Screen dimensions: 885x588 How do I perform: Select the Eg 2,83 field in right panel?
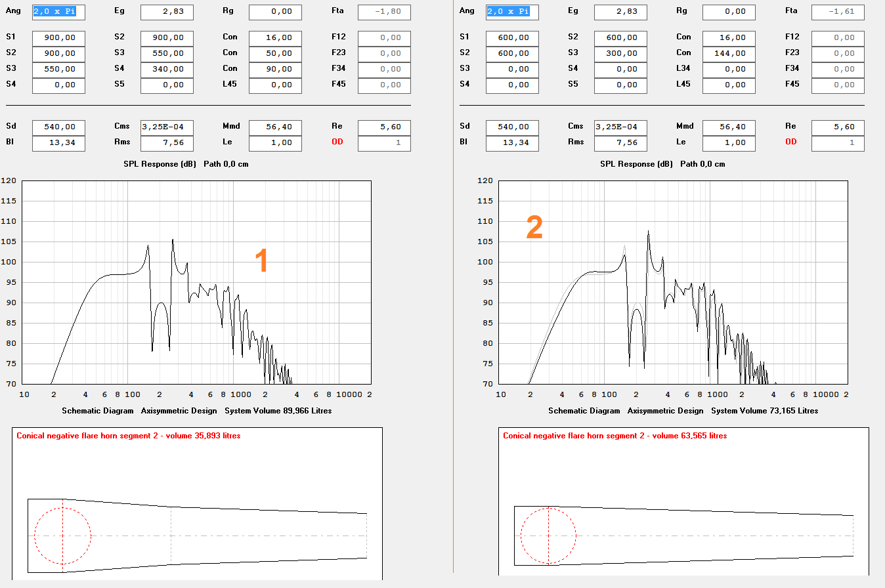tap(620, 12)
